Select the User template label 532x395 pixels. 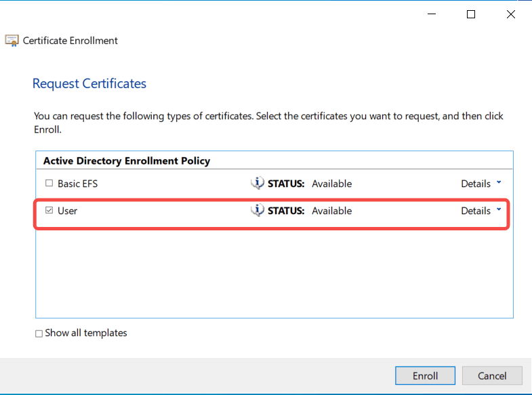point(68,211)
